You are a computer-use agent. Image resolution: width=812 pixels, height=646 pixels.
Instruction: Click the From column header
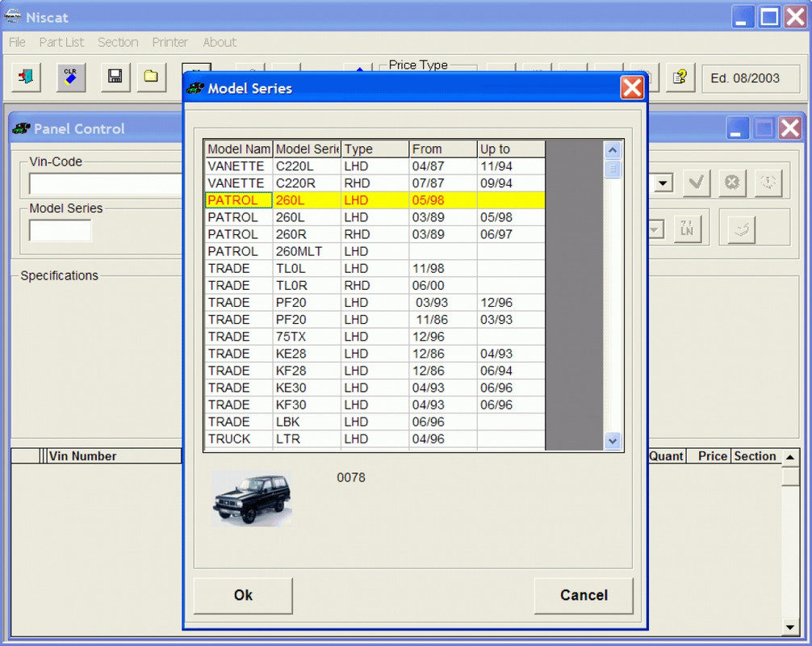coord(443,149)
